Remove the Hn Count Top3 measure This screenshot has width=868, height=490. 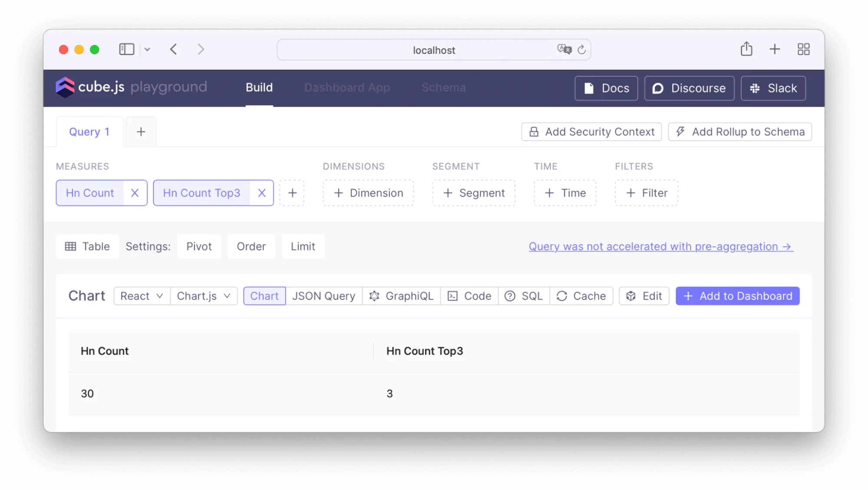261,193
